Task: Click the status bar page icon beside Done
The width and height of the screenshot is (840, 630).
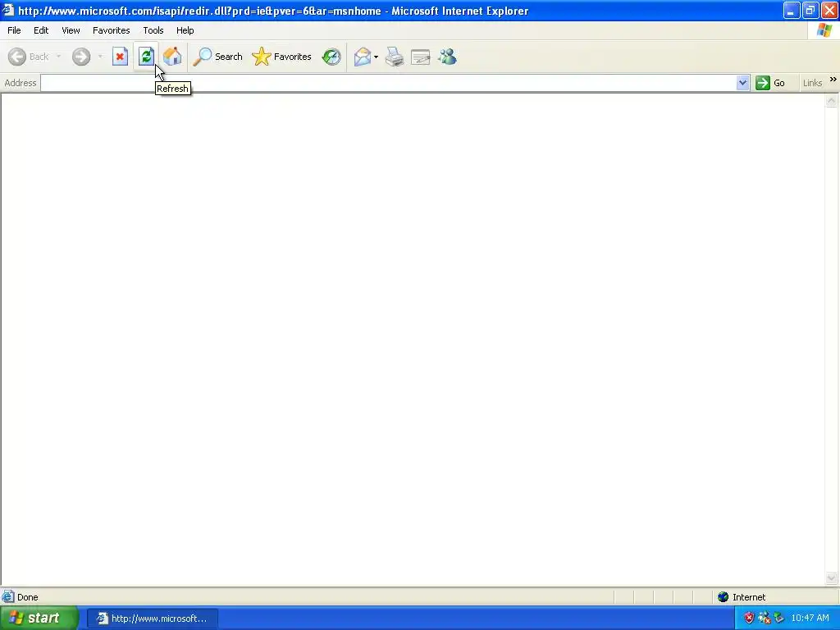Action: (x=8, y=597)
